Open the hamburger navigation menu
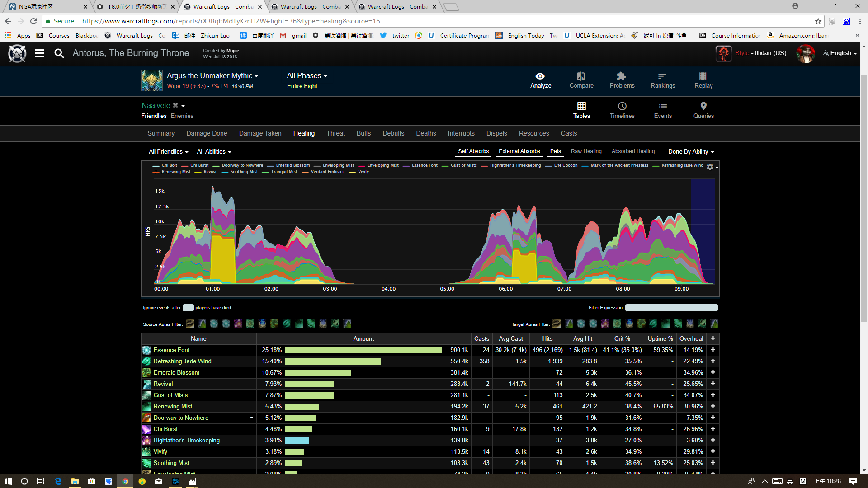This screenshot has height=488, width=868. tap(39, 53)
